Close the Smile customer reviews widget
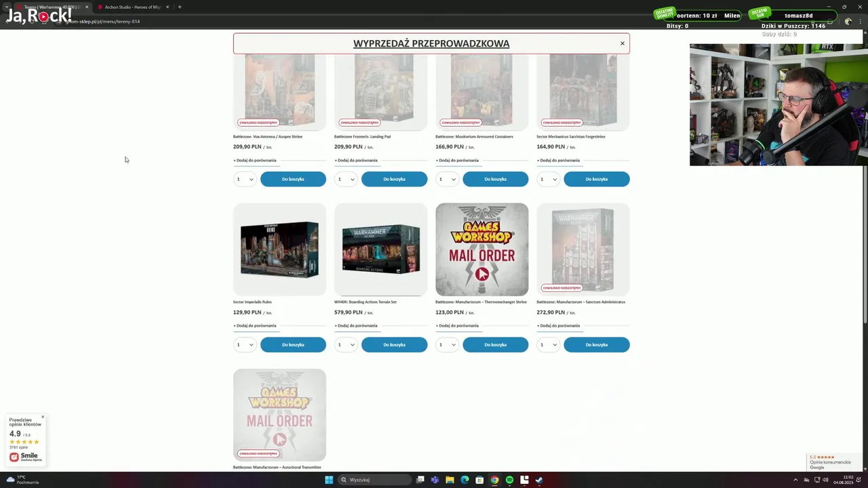868x488 pixels. [x=42, y=417]
